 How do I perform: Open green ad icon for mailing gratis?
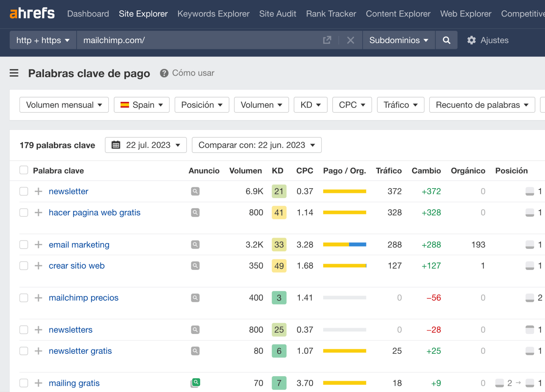196,382
